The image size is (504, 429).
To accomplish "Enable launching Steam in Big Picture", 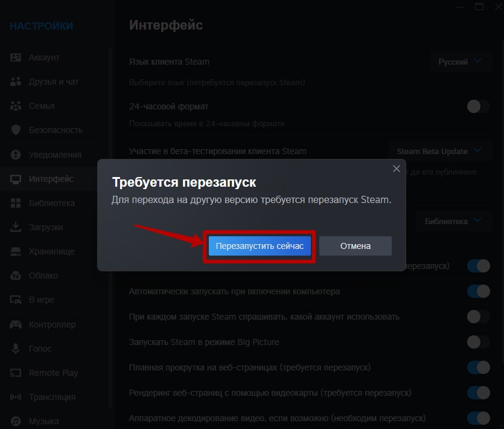I will pyautogui.click(x=478, y=342).
